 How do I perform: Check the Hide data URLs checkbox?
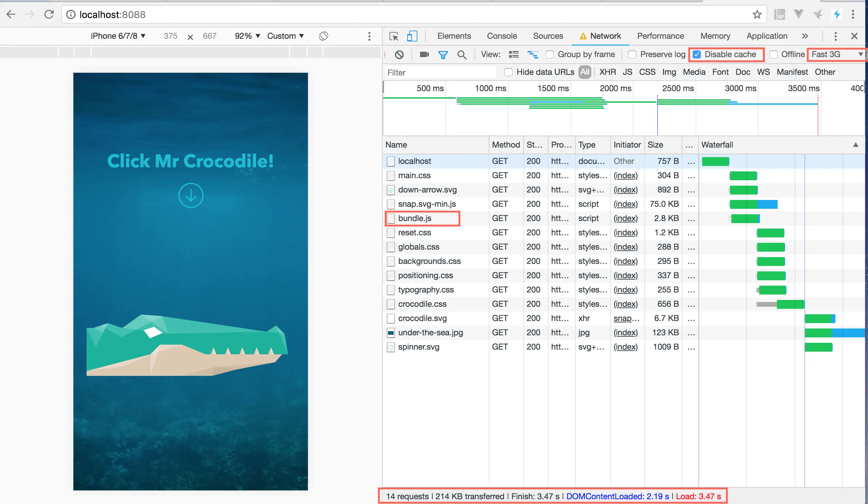508,72
